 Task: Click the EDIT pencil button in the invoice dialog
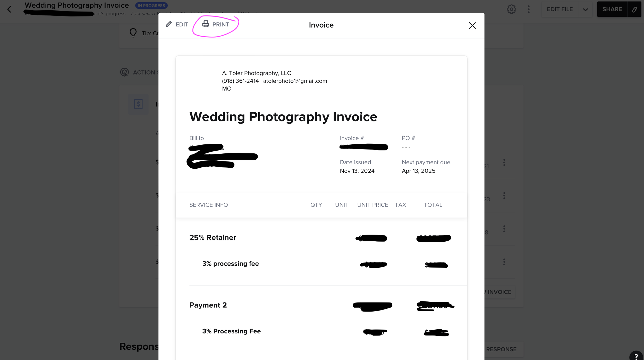[177, 24]
